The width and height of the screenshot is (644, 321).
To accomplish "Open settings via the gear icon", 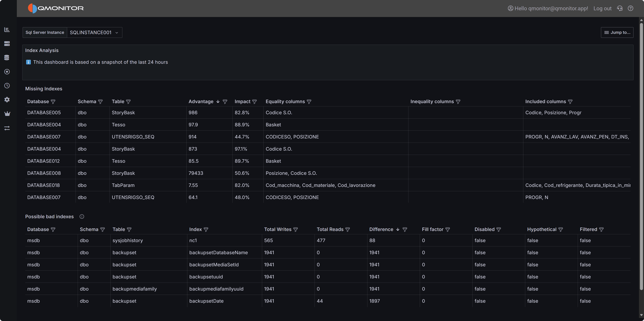I will coord(7,100).
